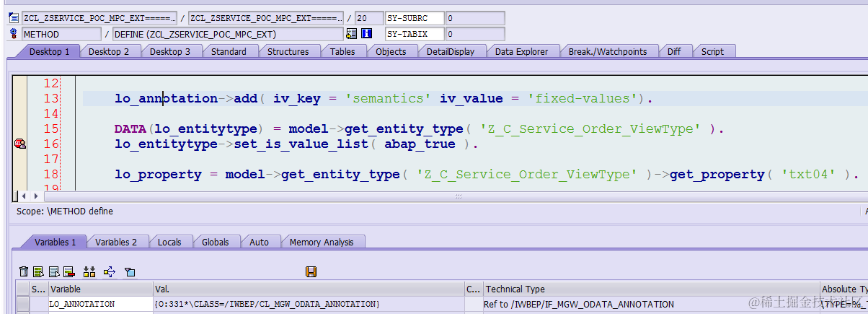This screenshot has height=314, width=868.
Task: Click the METHOD event type field
Action: tap(61, 33)
